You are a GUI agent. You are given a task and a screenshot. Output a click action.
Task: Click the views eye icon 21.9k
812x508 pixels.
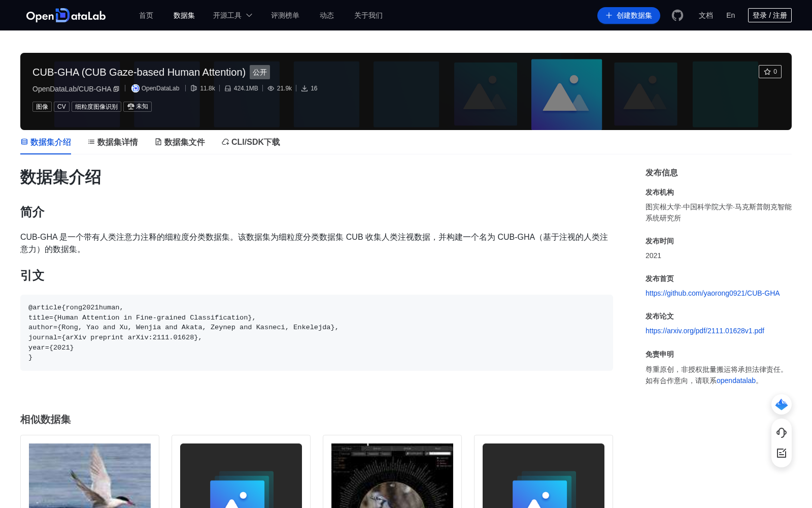pos(271,88)
